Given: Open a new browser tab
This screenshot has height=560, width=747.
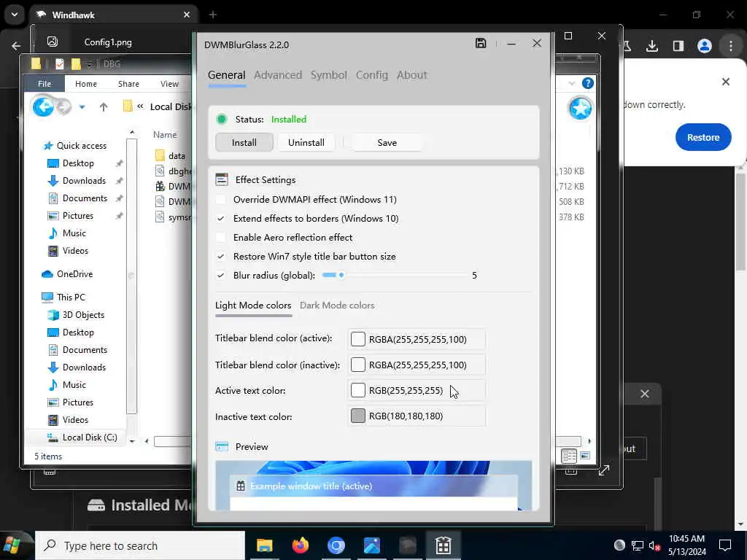Looking at the screenshot, I should pyautogui.click(x=212, y=15).
